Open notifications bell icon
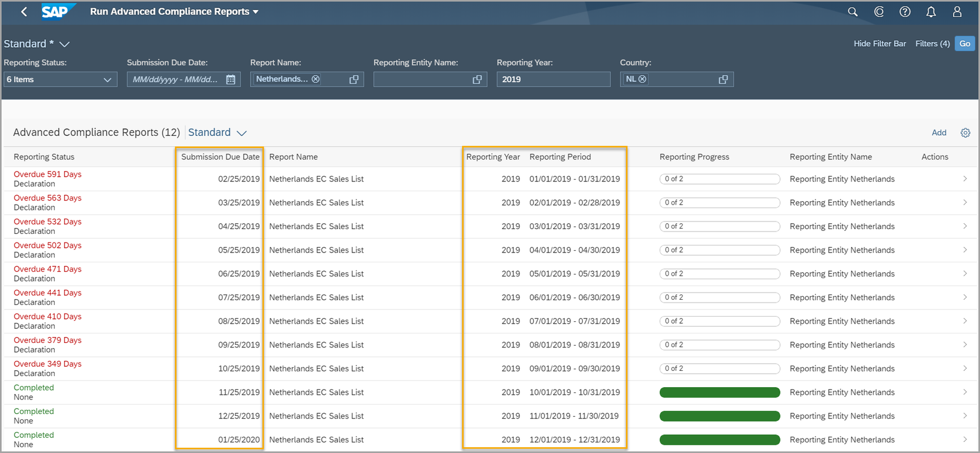The image size is (980, 453). click(931, 12)
